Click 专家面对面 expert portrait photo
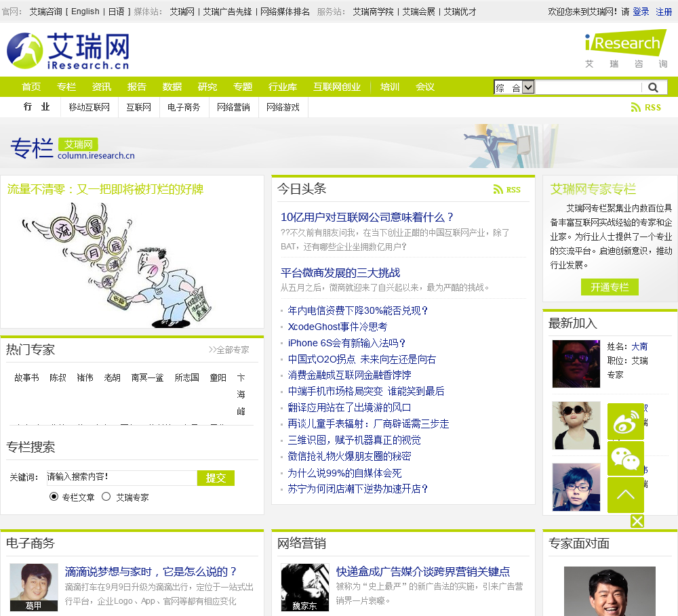The image size is (678, 616). click(x=610, y=591)
